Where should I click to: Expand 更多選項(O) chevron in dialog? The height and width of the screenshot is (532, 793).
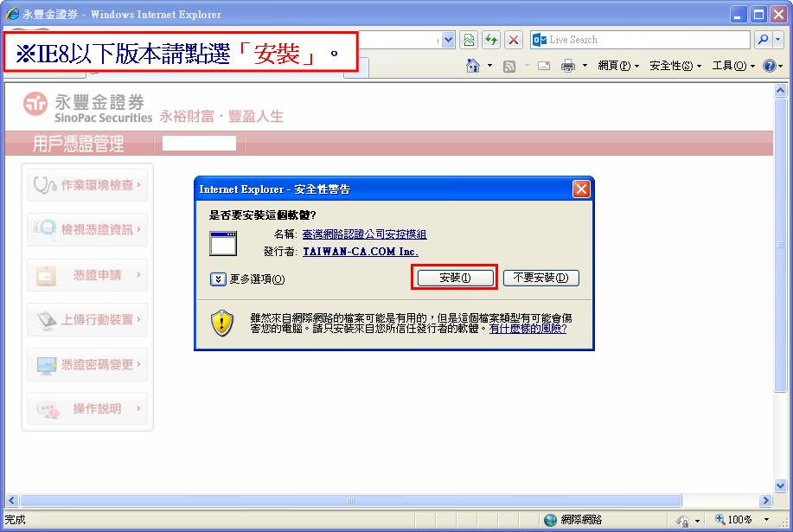[x=218, y=279]
